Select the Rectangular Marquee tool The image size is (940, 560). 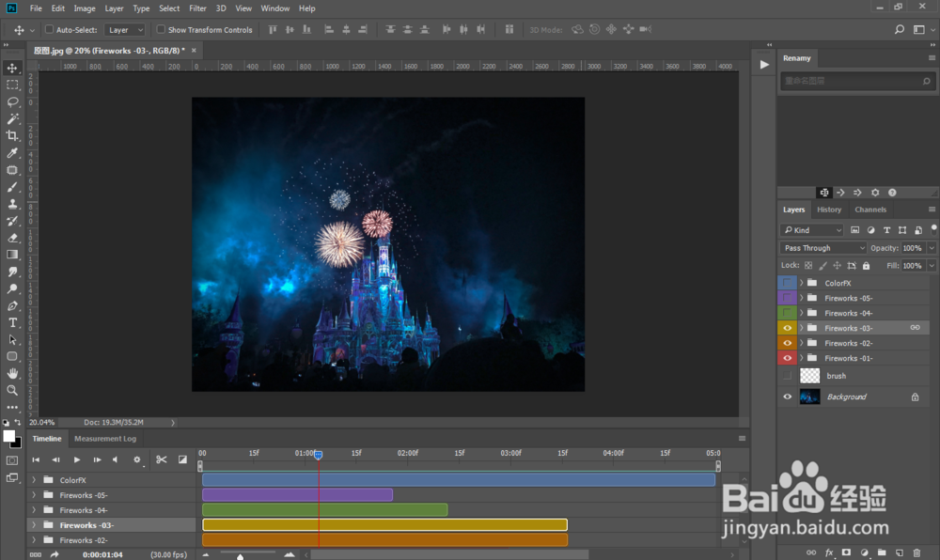pos(12,86)
